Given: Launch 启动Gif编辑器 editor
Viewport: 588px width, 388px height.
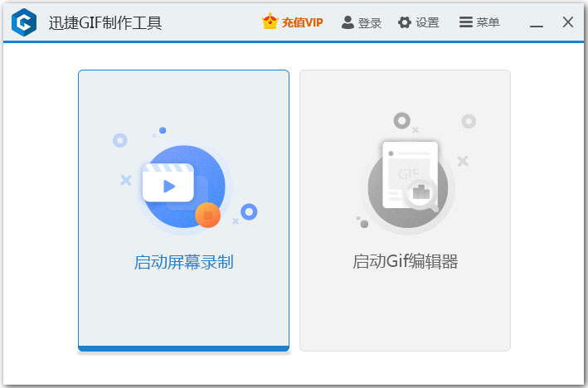Looking at the screenshot, I should coord(405,261).
